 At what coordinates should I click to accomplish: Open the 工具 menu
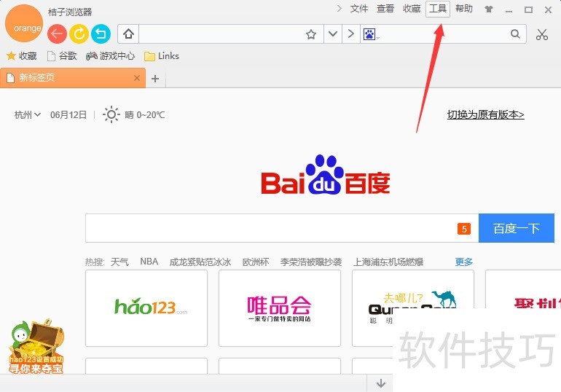point(438,9)
